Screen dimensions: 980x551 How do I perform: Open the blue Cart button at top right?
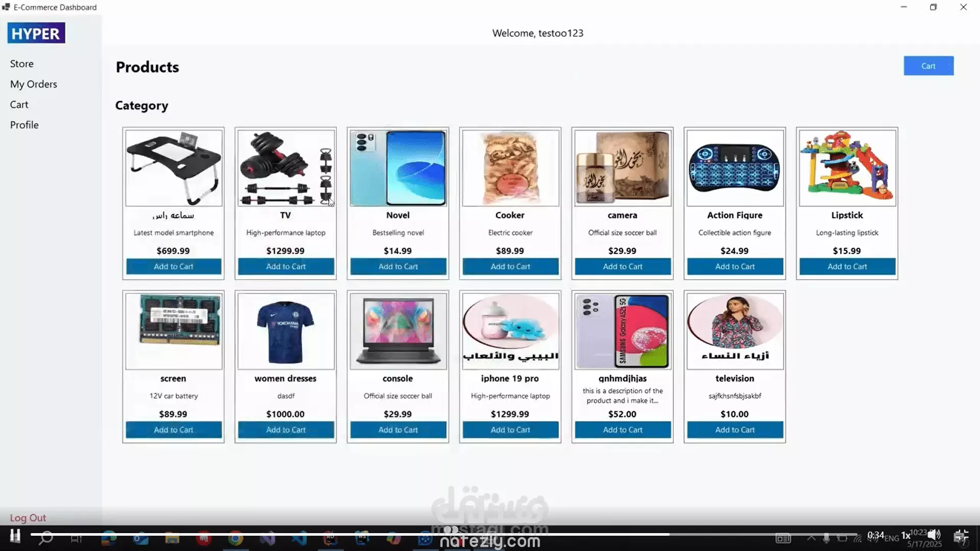coord(928,66)
